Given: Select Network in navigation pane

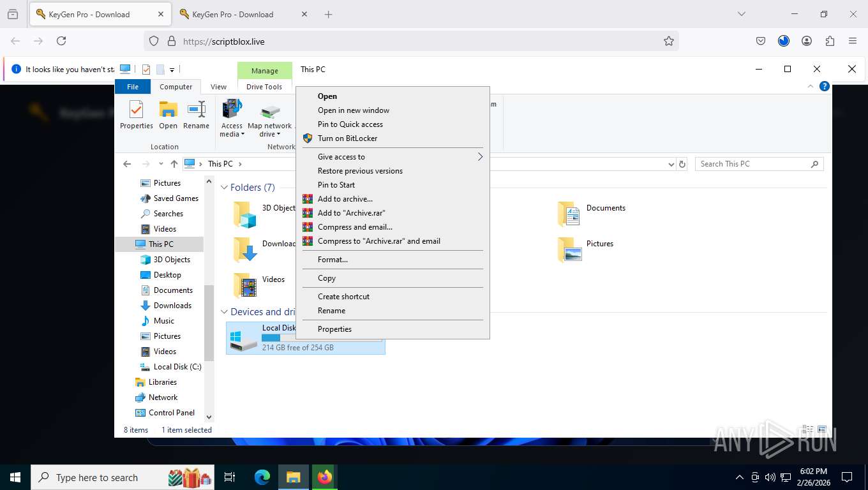Looking at the screenshot, I should (163, 397).
